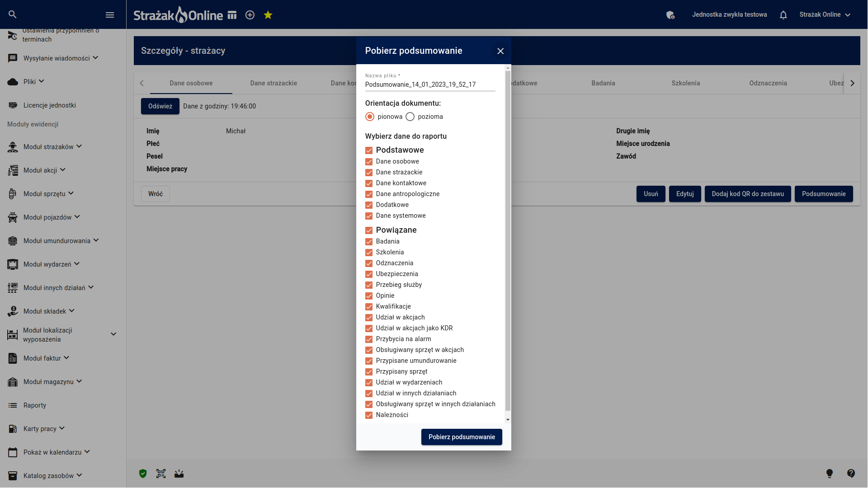Switch to Badania tab
The height and width of the screenshot is (488, 868).
coord(603,83)
